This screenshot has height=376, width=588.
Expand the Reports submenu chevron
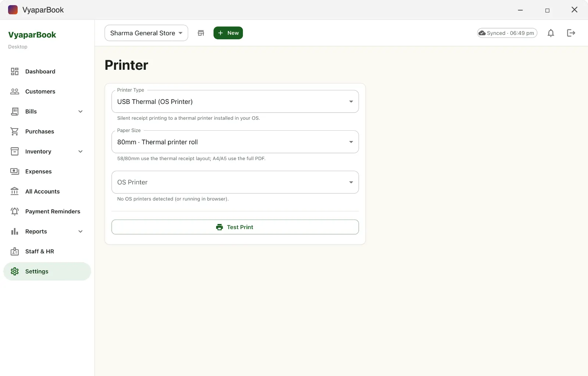80,231
